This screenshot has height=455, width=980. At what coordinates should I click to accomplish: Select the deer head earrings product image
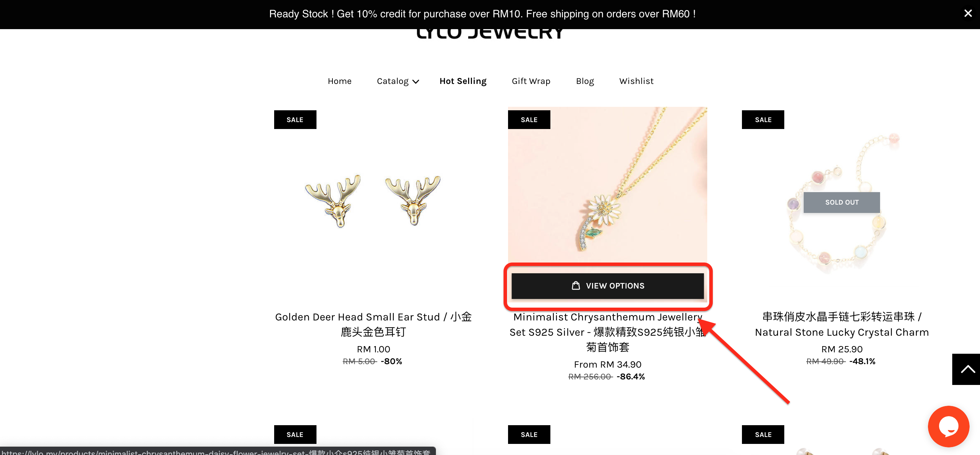click(x=373, y=200)
